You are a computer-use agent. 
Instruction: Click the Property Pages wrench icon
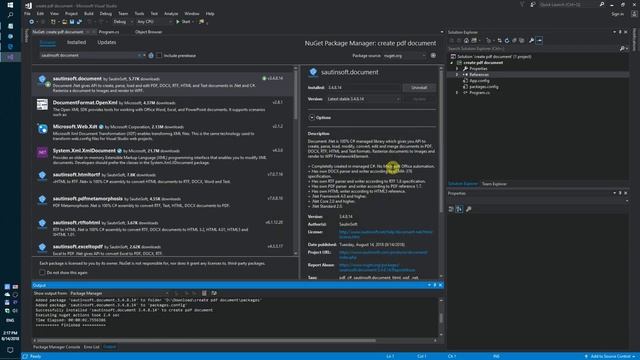(469, 209)
